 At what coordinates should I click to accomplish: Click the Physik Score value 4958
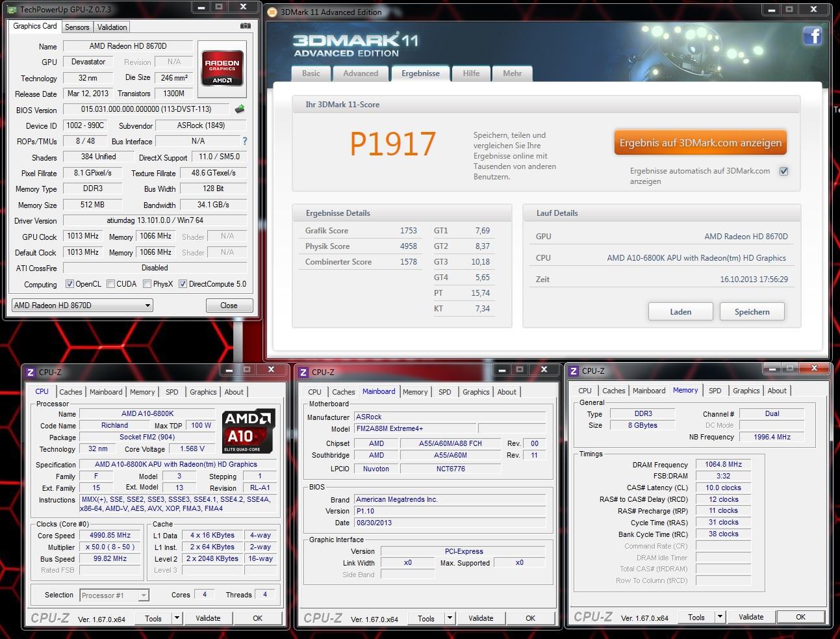click(x=409, y=246)
